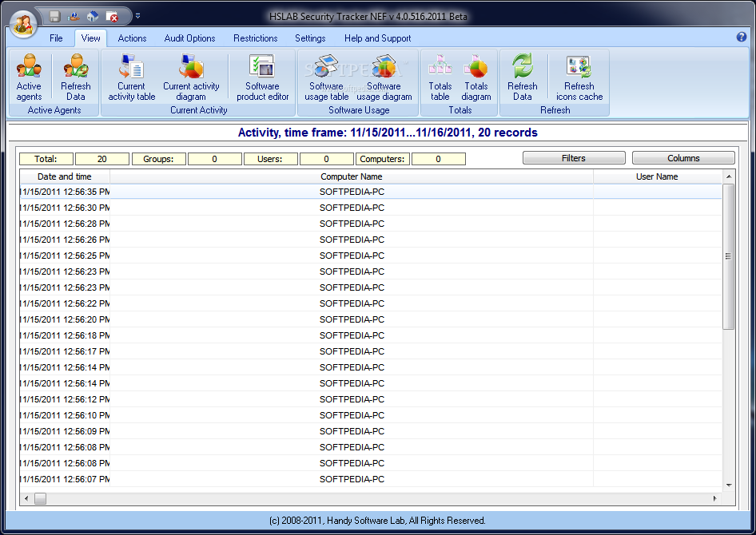Open Help and Support tab
The width and height of the screenshot is (756, 535).
click(377, 38)
